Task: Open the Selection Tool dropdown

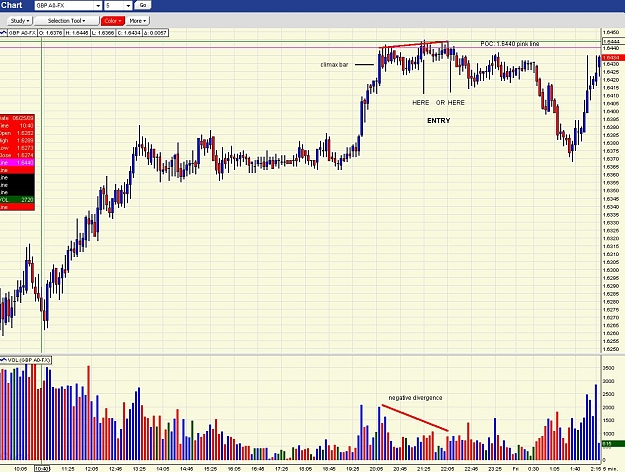Action: 66,21
